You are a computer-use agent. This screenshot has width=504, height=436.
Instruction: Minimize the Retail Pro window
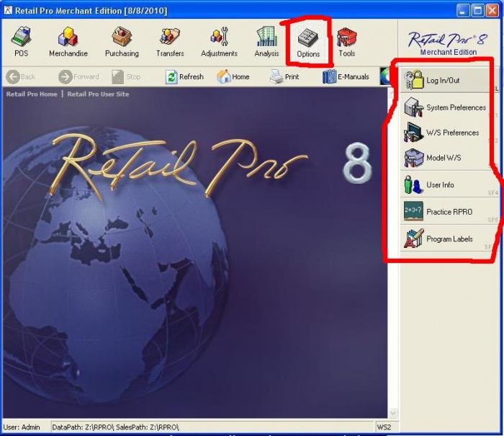click(x=462, y=11)
